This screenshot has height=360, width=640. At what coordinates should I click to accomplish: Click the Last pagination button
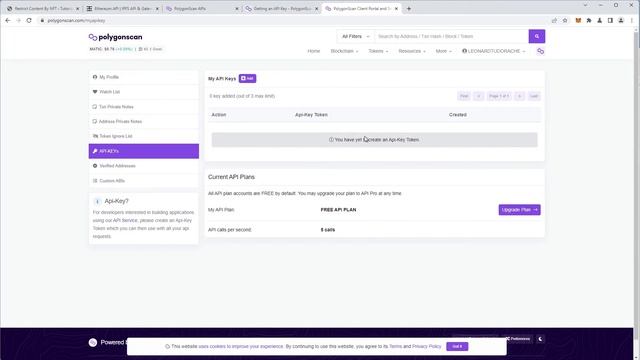(x=534, y=96)
